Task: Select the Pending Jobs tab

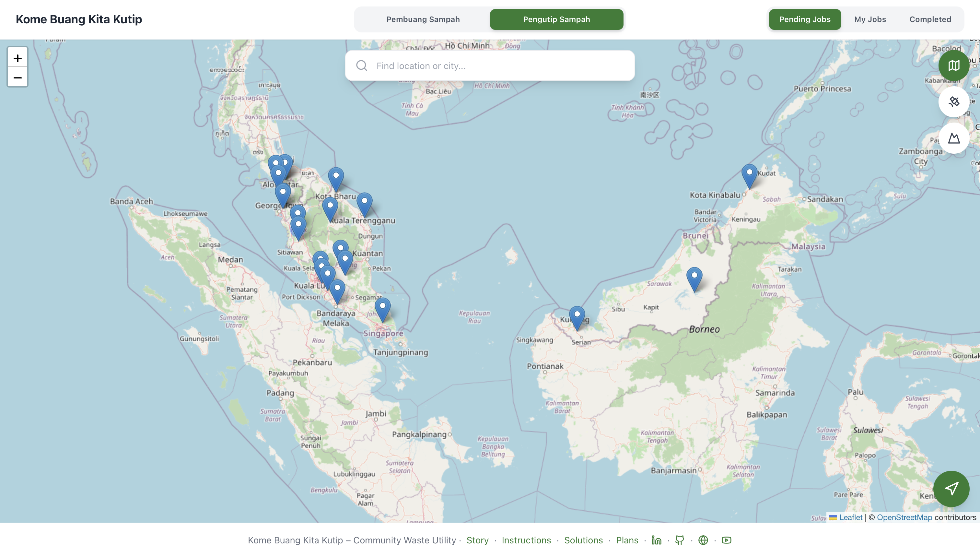Action: [x=804, y=19]
